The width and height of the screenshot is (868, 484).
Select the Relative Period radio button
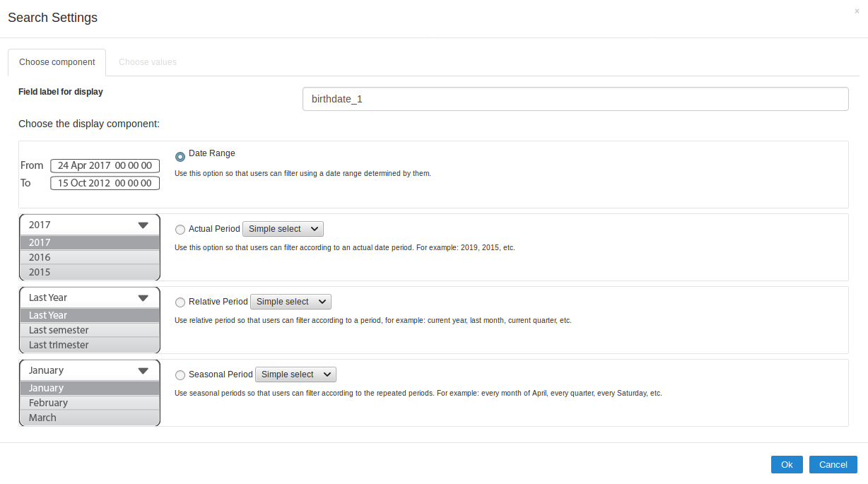(x=180, y=302)
